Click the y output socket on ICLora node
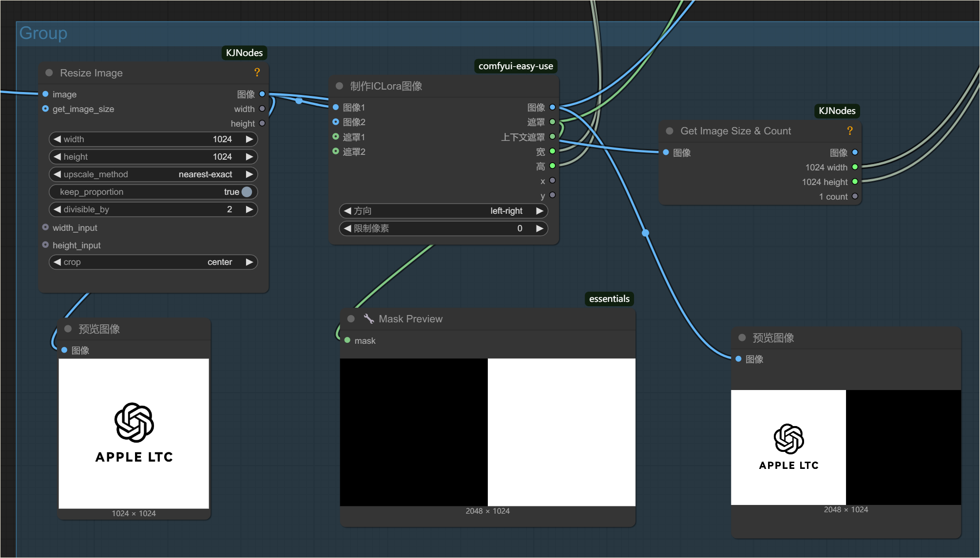Image resolution: width=980 pixels, height=558 pixels. point(553,195)
